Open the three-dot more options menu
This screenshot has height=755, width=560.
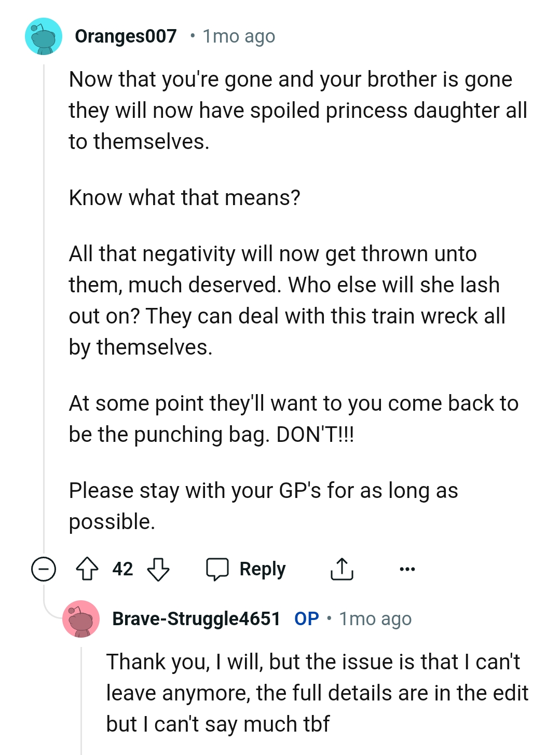pos(407,569)
